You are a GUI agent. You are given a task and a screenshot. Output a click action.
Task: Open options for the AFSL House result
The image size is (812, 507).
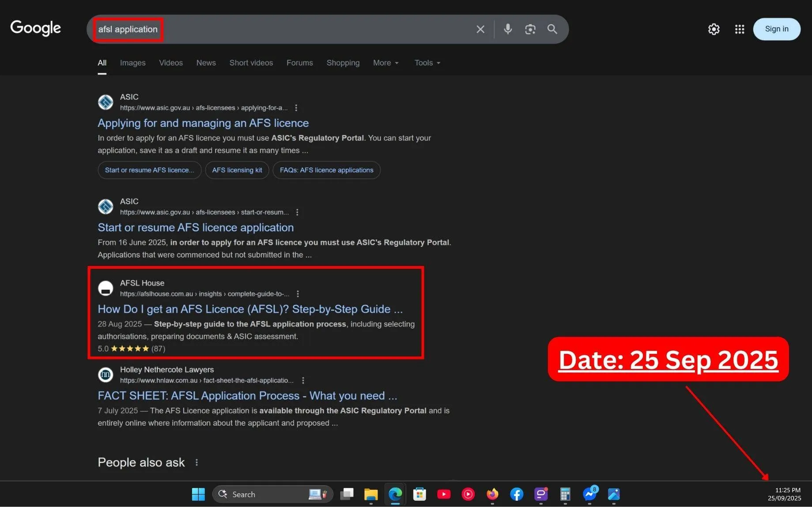pyautogui.click(x=298, y=293)
